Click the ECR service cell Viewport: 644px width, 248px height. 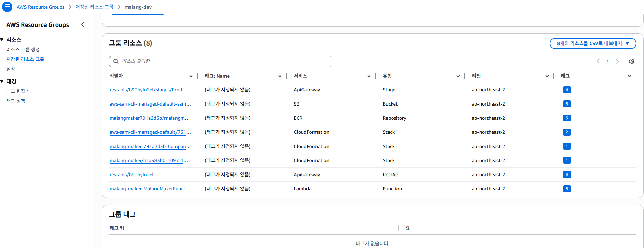(298, 118)
